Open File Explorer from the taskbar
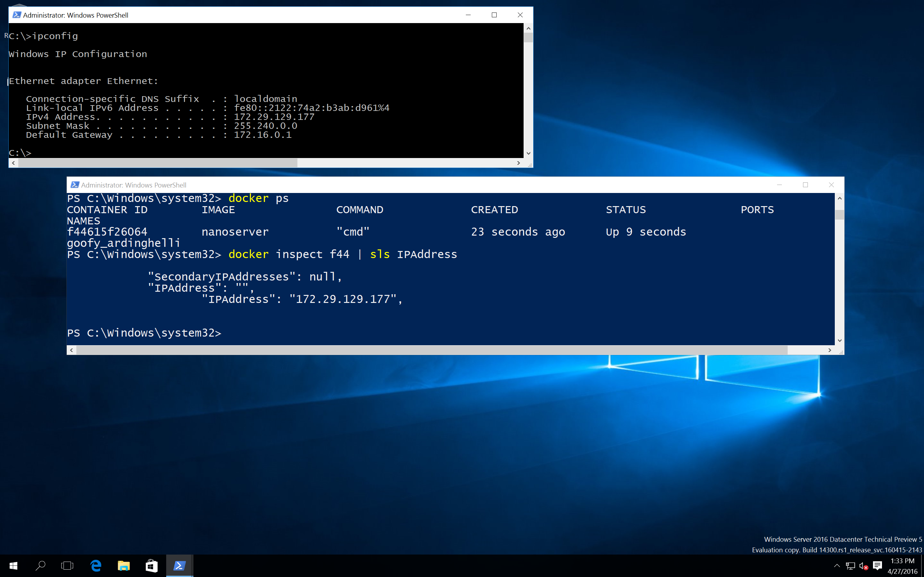The image size is (924, 577). (123, 565)
